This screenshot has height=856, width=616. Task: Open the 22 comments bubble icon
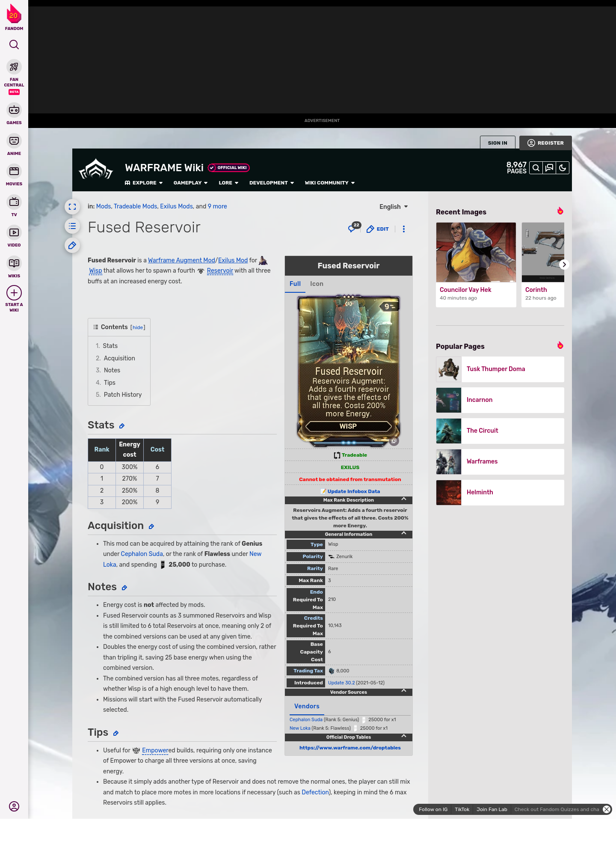[x=354, y=228]
